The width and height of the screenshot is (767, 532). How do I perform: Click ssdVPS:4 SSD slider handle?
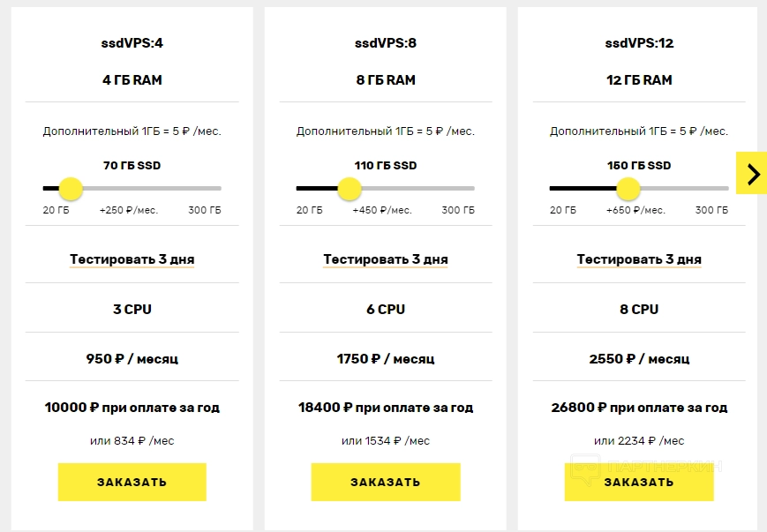(70, 188)
